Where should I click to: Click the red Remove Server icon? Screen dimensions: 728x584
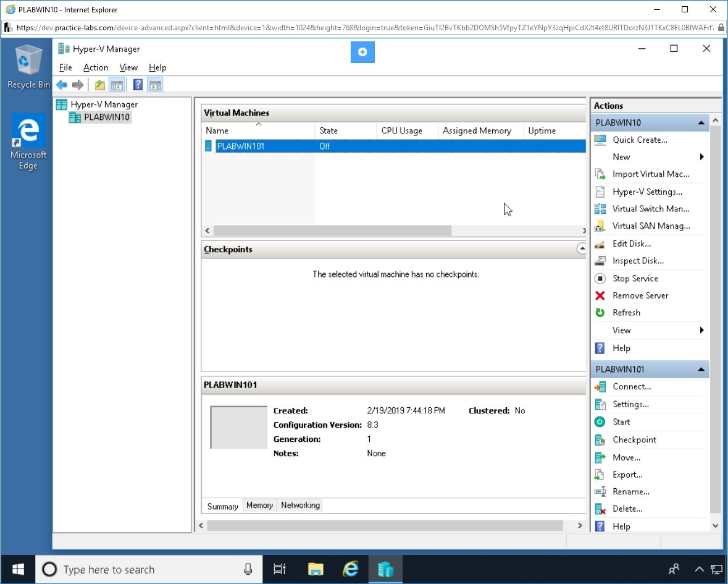coord(600,295)
